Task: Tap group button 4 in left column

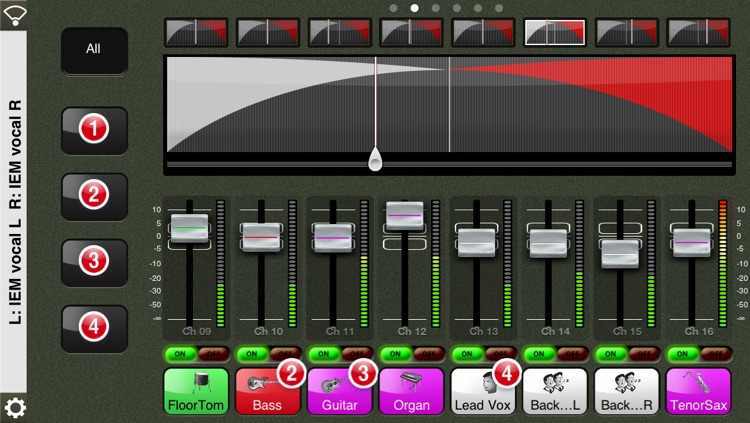Action: (x=94, y=328)
